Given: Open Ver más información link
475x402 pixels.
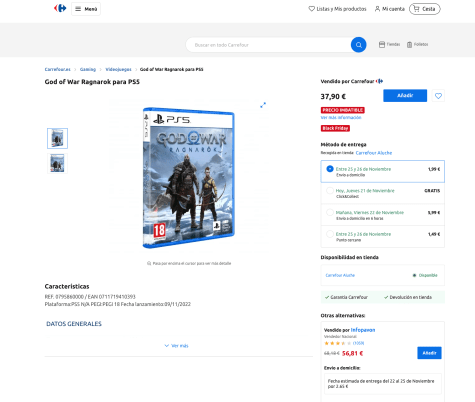Looking at the screenshot, I should tap(341, 117).
